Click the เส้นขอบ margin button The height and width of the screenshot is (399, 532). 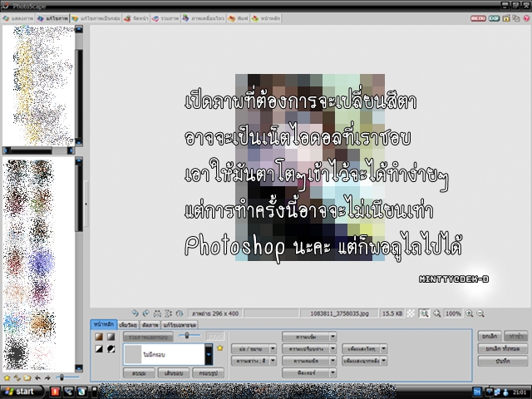pyautogui.click(x=174, y=373)
